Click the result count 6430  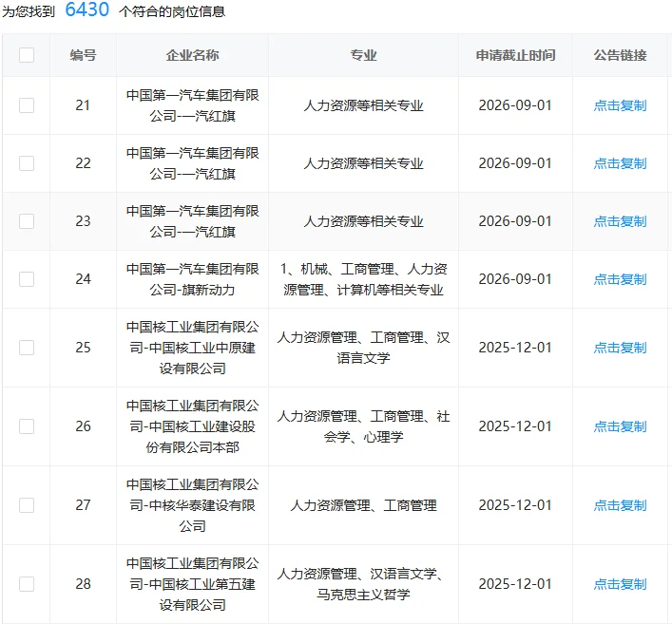[x=87, y=9]
